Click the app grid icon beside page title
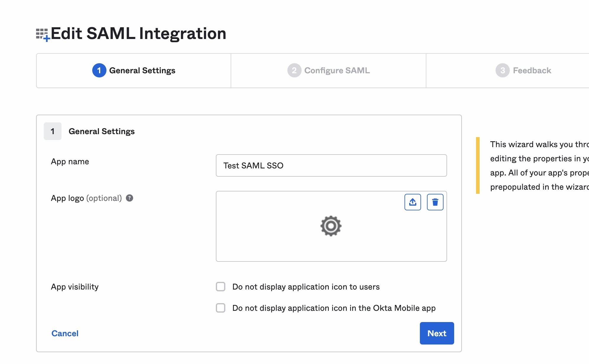This screenshot has height=364, width=589. tap(42, 35)
